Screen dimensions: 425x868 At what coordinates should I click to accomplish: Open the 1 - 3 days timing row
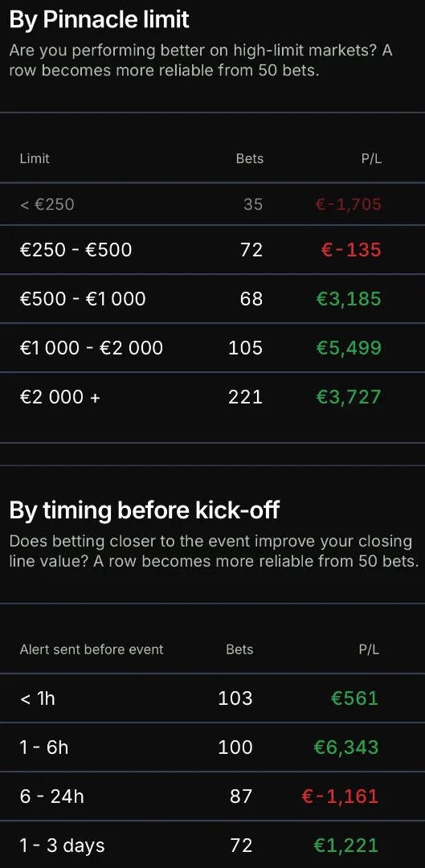[212, 845]
